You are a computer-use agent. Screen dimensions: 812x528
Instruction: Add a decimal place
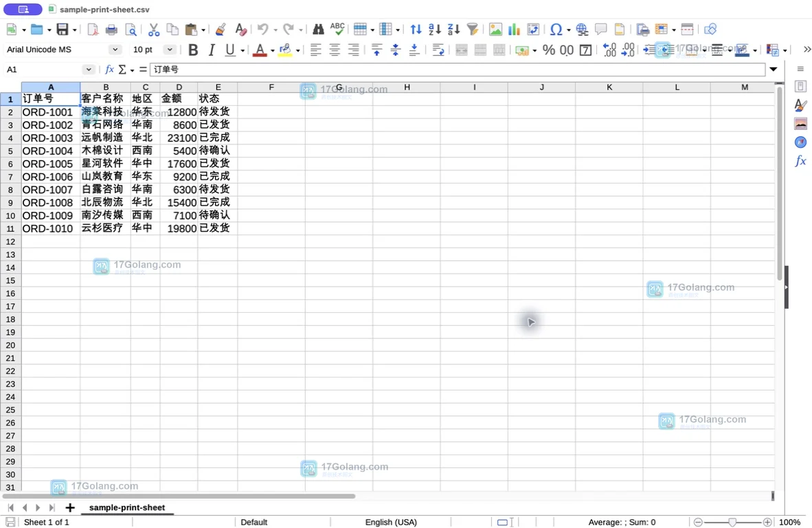tap(609, 49)
